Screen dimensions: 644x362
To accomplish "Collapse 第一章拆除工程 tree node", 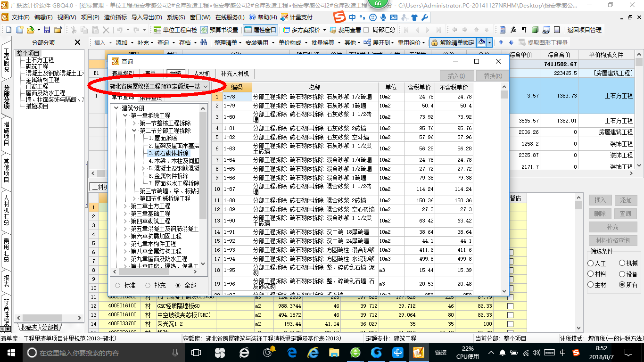I will [x=125, y=115].
